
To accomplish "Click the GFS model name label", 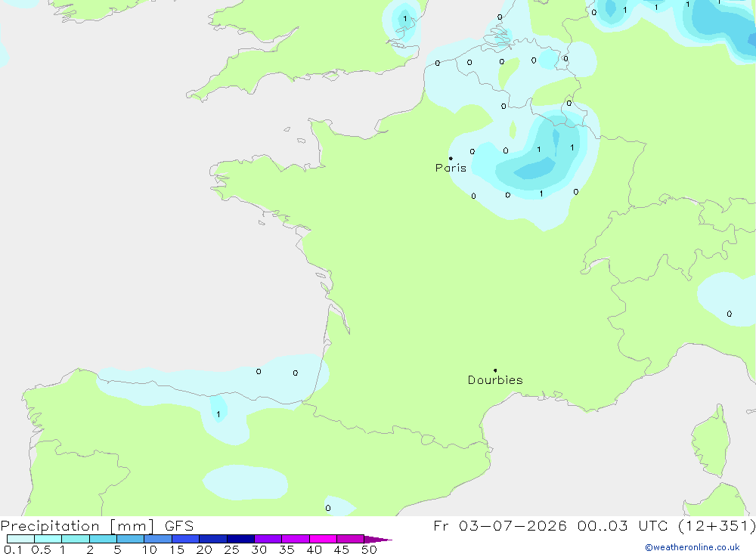I will click(179, 526).
